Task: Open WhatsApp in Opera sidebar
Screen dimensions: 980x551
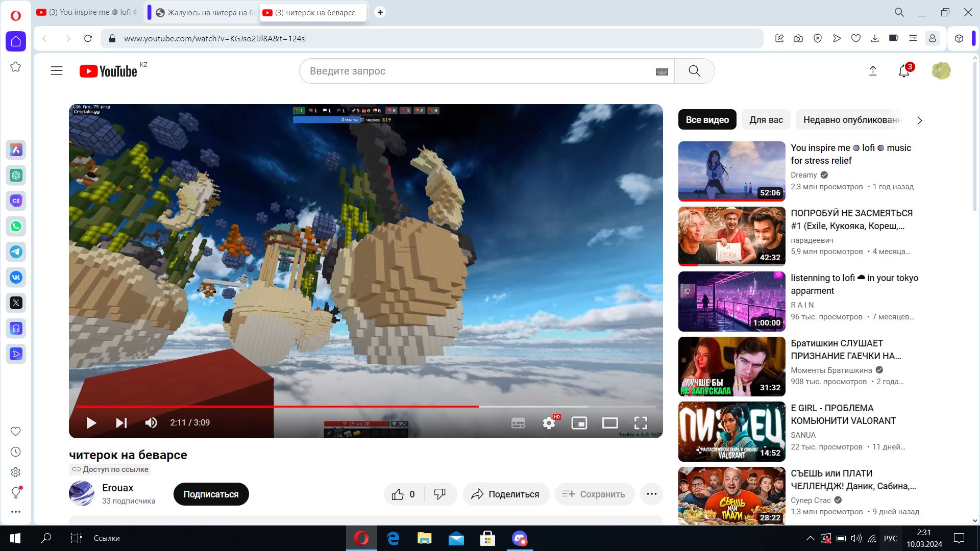Action: pos(16,226)
